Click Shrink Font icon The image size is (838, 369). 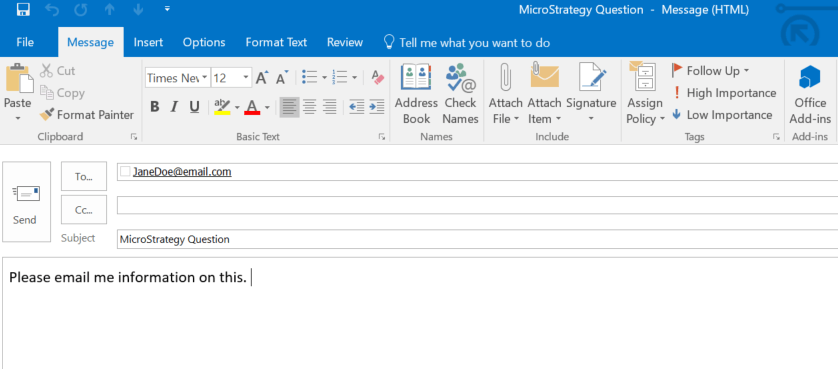pyautogui.click(x=282, y=78)
